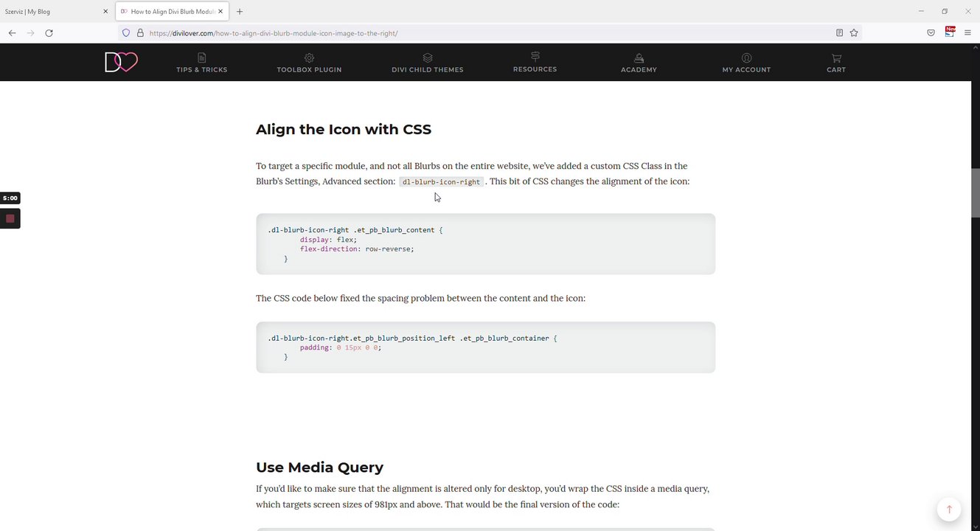Click the address bar URL field
The width and height of the screenshot is (980, 531).
[x=442, y=33]
